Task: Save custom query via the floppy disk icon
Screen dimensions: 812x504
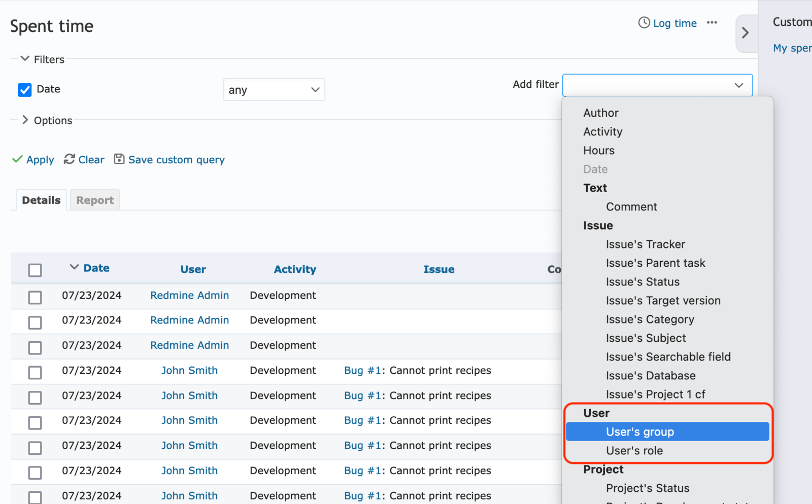Action: pos(119,159)
